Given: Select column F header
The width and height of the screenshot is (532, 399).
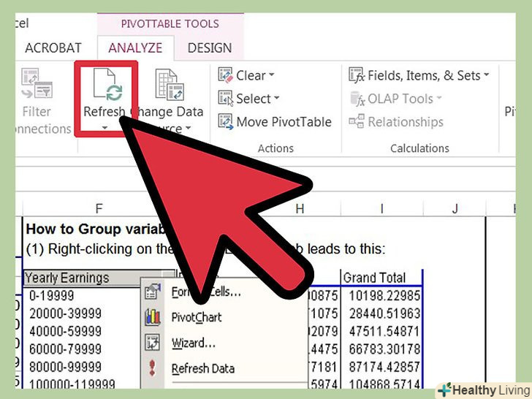Looking at the screenshot, I should click(x=99, y=208).
